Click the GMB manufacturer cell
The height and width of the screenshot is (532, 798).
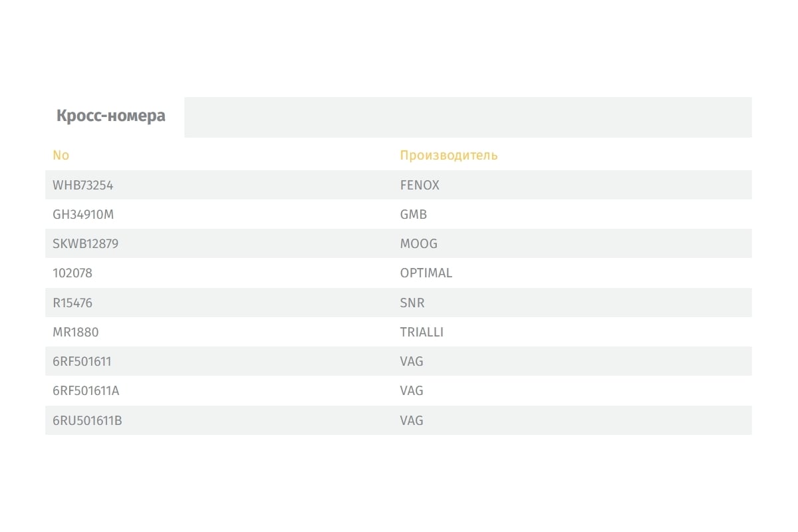tap(414, 215)
